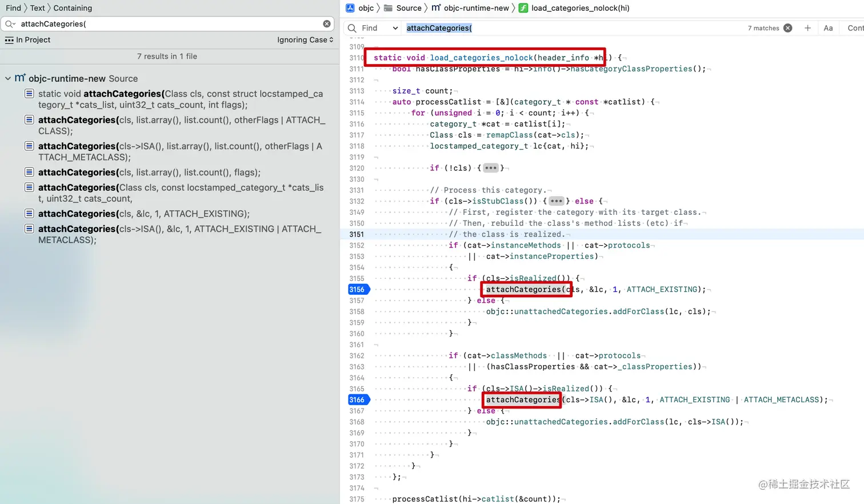Open the Contains options dropdown at far right

[x=855, y=27]
